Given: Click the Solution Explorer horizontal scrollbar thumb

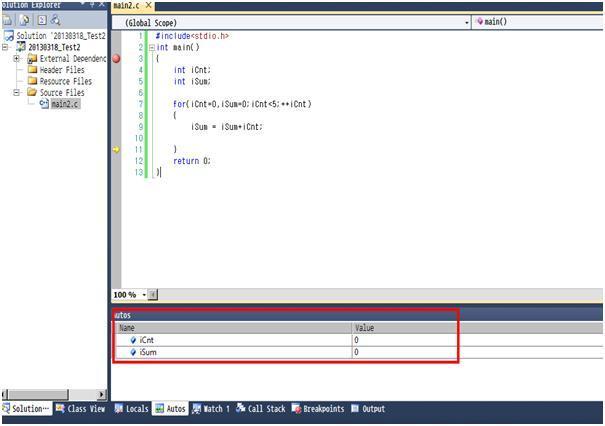Looking at the screenshot, I should pos(38,394).
